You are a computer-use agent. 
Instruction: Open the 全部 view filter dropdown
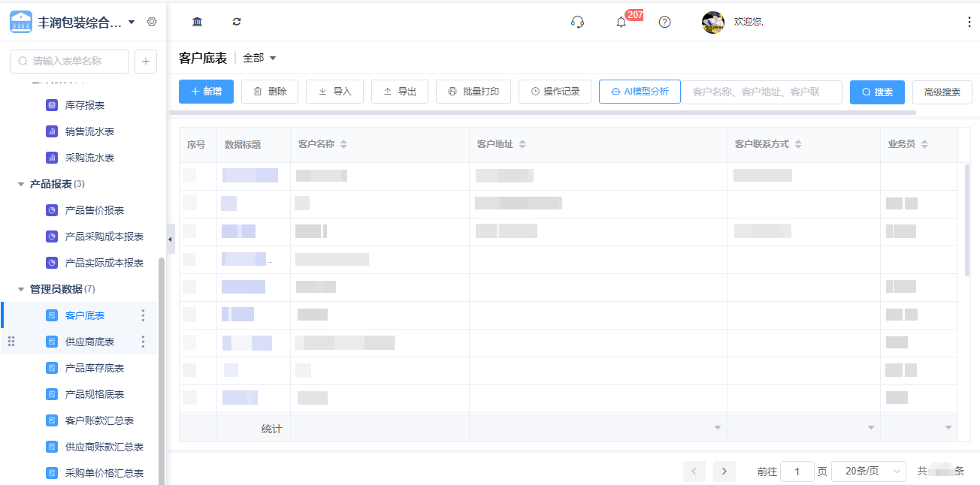tap(260, 58)
